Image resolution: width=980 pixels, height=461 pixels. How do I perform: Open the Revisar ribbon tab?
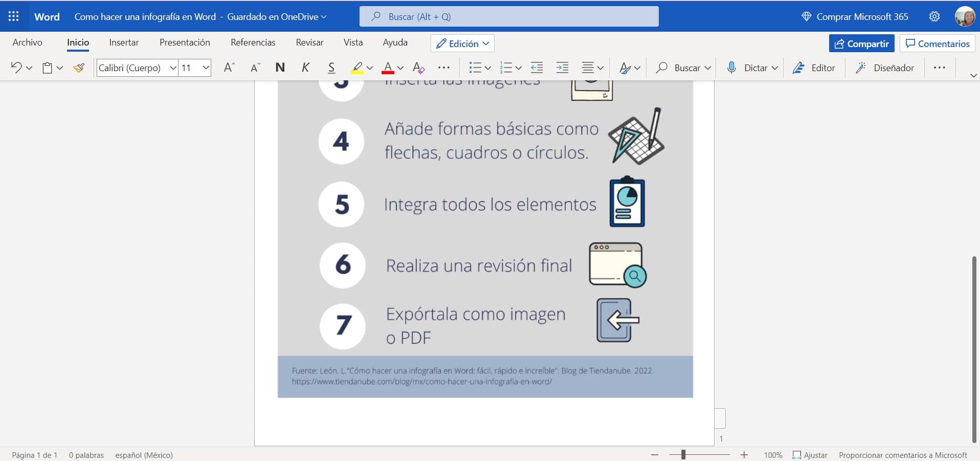coord(309,42)
